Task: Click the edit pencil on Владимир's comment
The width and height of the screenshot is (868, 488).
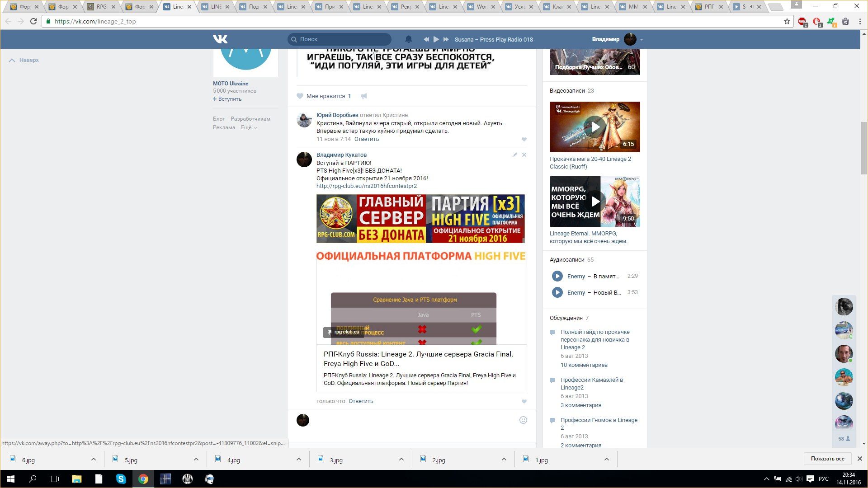Action: pyautogui.click(x=514, y=155)
